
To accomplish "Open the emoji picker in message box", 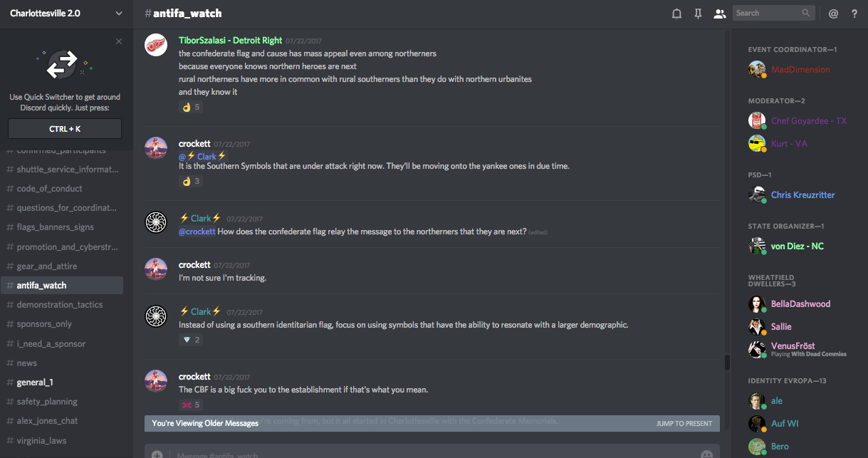I will (706, 454).
